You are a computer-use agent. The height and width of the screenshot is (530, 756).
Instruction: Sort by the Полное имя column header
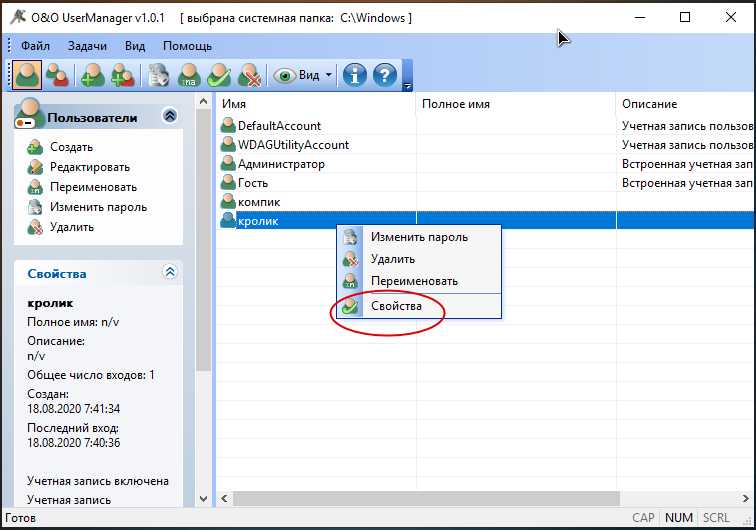[x=516, y=104]
